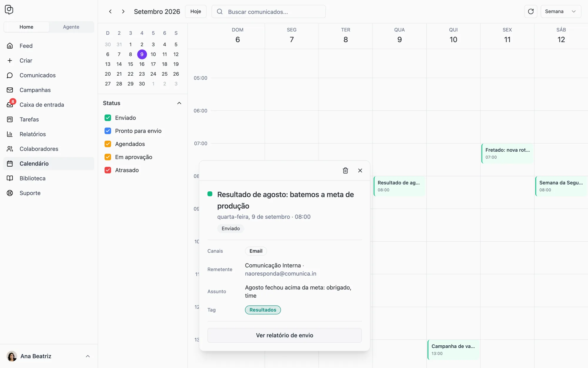Open Comunicados chat bubble icon
Screen dimensions: 588x368
[10, 75]
